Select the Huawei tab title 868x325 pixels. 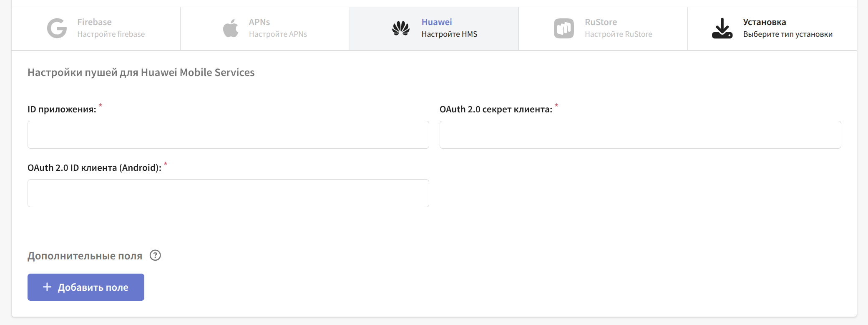[436, 22]
